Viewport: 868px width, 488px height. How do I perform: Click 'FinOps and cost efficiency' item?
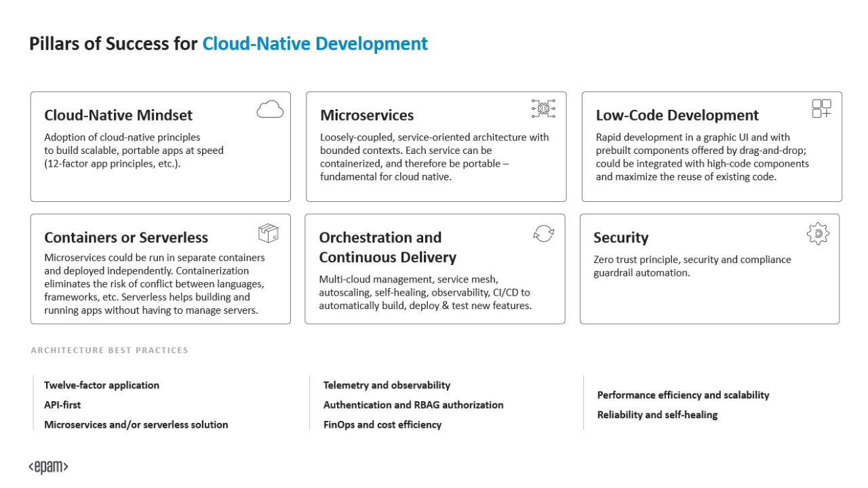pyautogui.click(x=382, y=424)
